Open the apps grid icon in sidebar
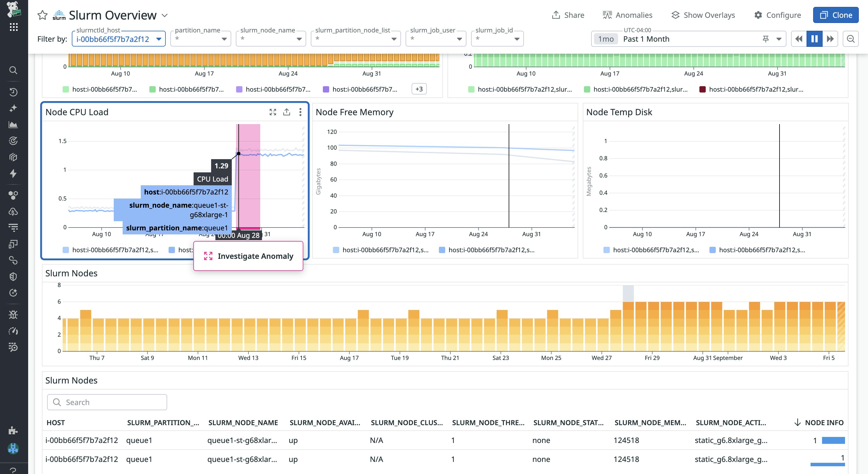 pyautogui.click(x=13, y=27)
